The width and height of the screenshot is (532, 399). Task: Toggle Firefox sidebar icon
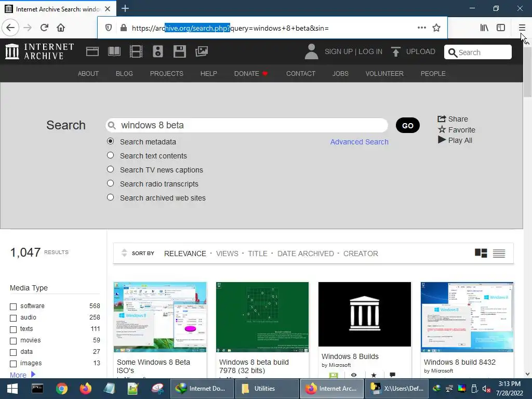pyautogui.click(x=501, y=28)
